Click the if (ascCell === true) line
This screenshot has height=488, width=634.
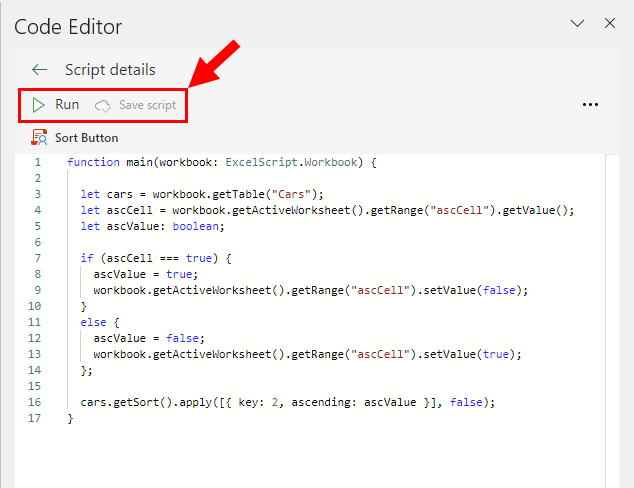coord(156,258)
